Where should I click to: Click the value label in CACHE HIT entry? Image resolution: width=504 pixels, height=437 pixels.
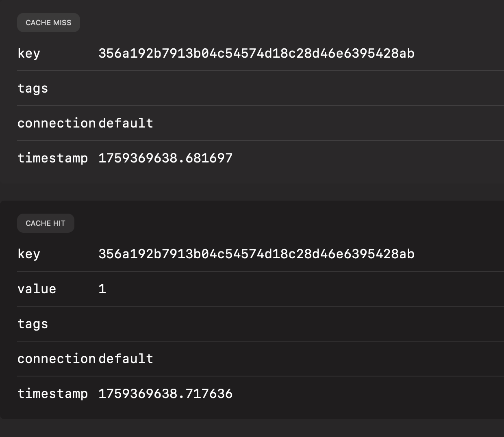point(37,289)
